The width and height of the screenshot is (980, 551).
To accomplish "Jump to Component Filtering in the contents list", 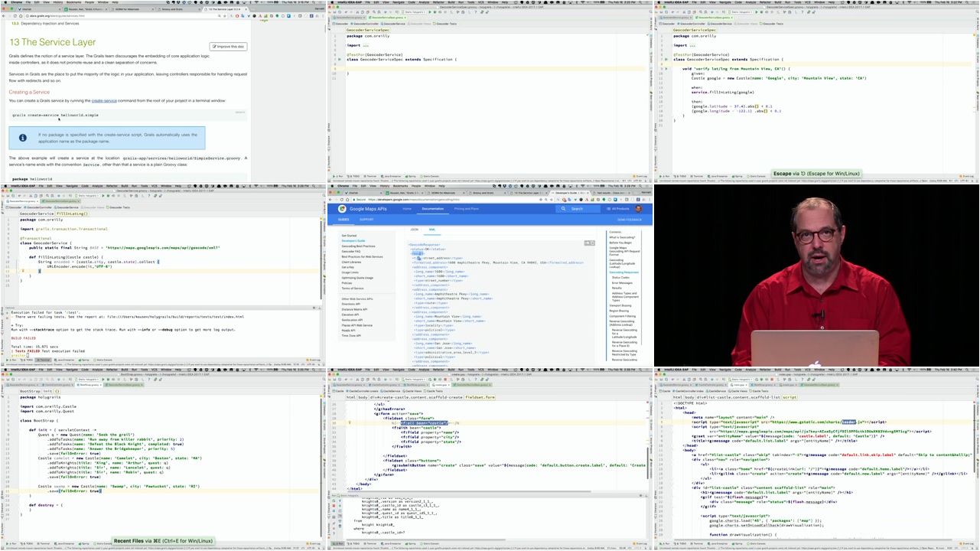I will [622, 316].
